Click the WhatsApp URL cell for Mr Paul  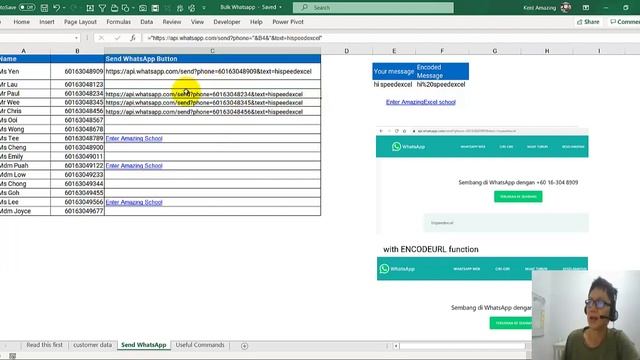(212, 94)
